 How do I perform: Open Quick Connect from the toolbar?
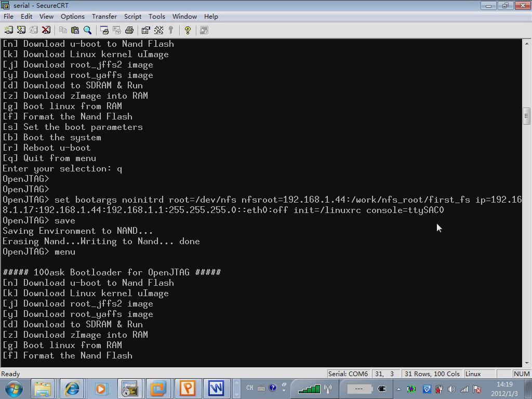click(21, 31)
